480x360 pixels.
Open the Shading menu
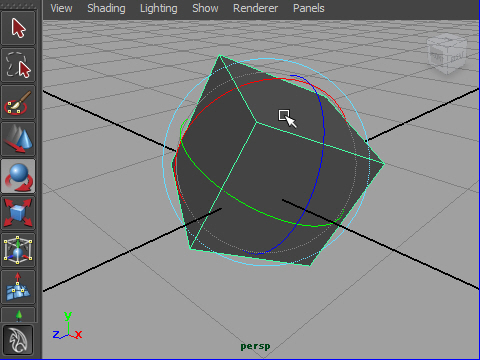click(x=106, y=8)
